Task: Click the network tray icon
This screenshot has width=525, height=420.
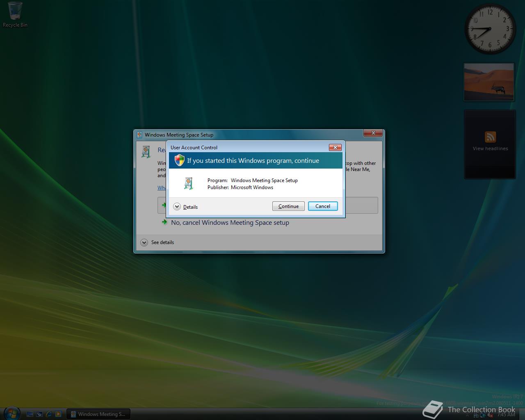Action: [482, 415]
